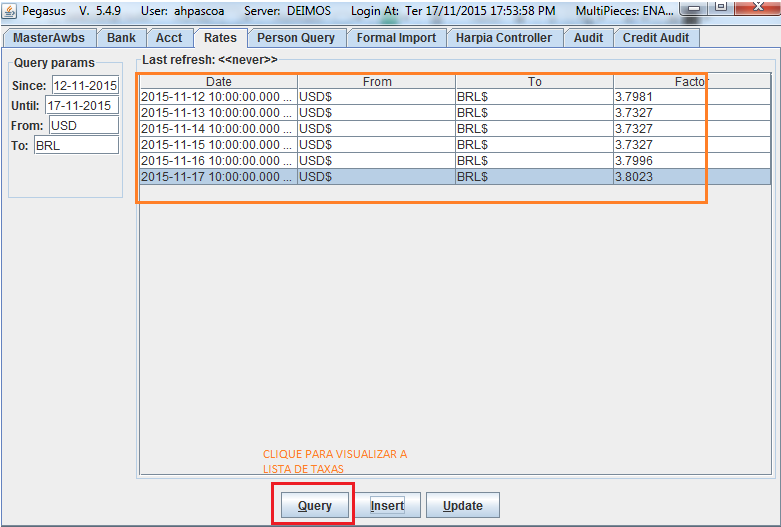
Task: Select the Rates tab
Action: click(x=220, y=38)
